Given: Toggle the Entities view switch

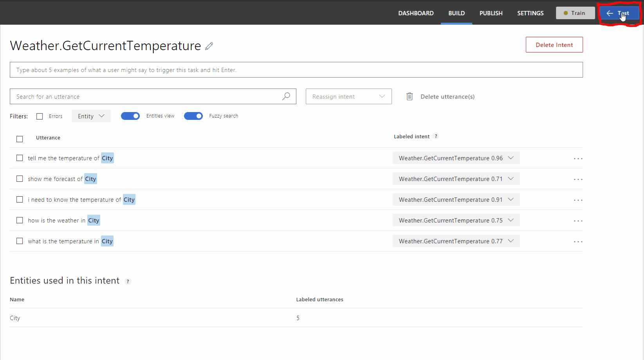Looking at the screenshot, I should pos(130,116).
